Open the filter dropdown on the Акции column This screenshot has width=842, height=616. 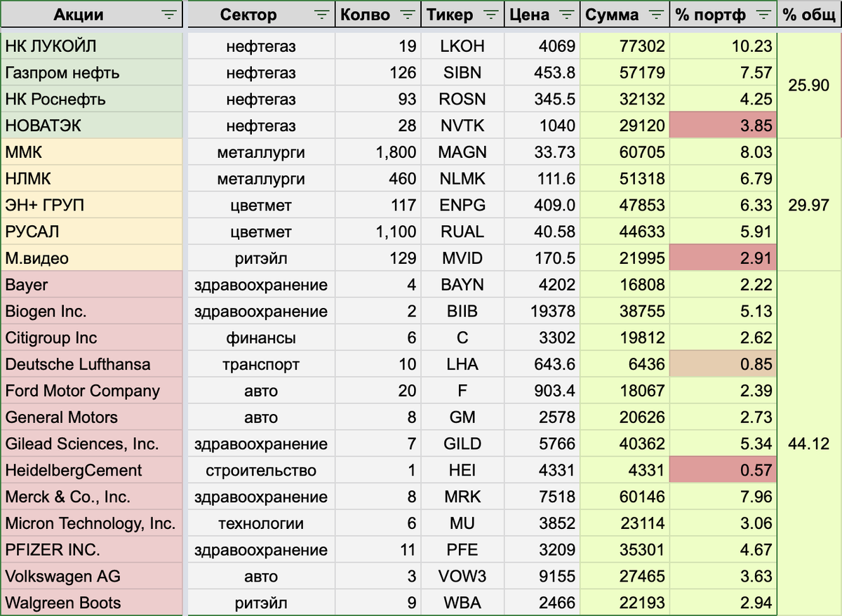[169, 15]
